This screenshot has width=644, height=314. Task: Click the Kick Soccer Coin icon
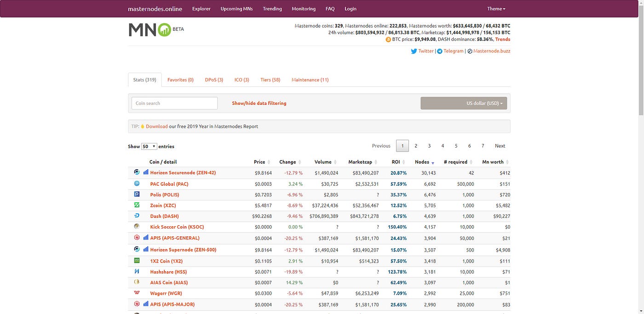click(137, 226)
